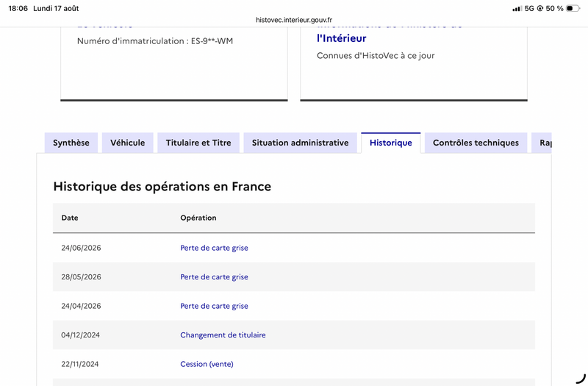Click the l'Intérieur heading link
The image size is (588, 386).
[342, 38]
